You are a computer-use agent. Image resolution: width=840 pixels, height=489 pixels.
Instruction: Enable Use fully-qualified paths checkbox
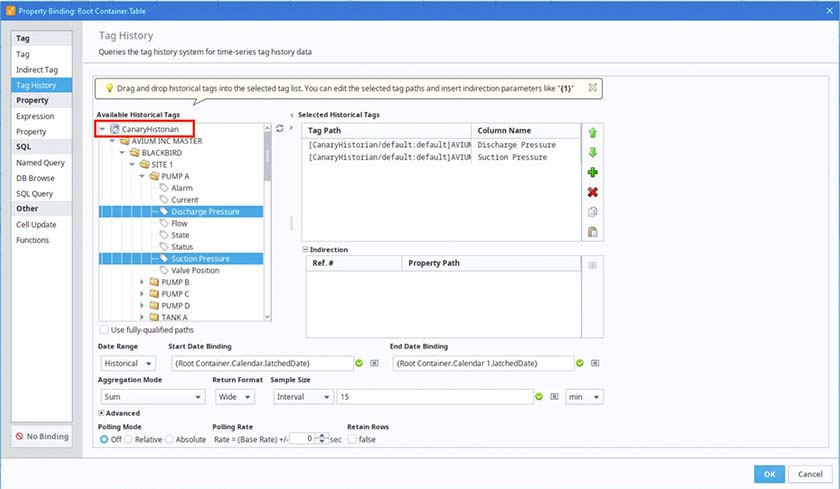[x=105, y=330]
